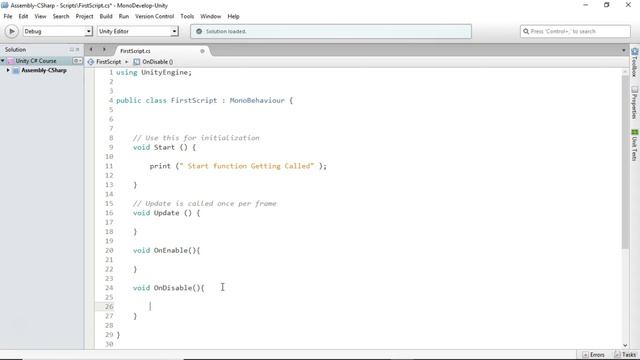Close the Solution pad
Viewport: 640px width, 360px height.
(78, 49)
